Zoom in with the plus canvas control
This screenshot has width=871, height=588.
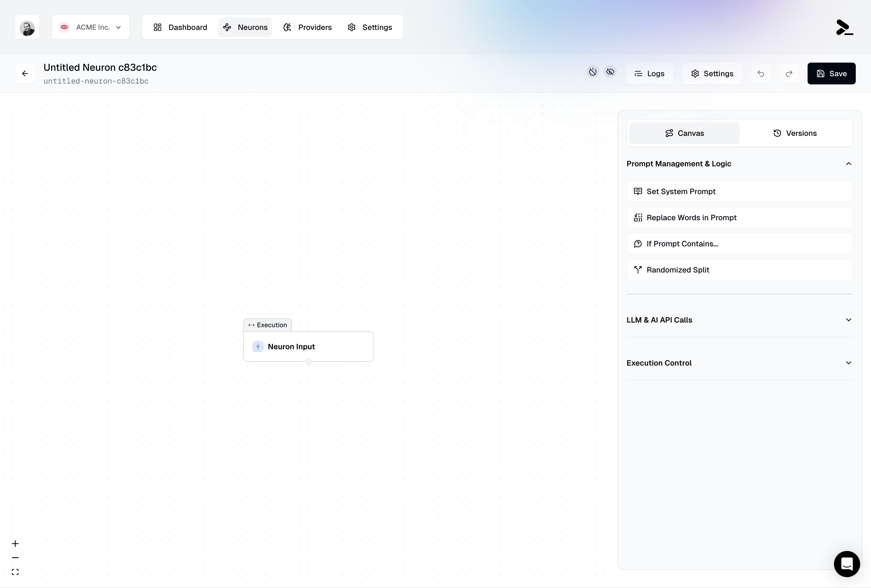point(15,543)
